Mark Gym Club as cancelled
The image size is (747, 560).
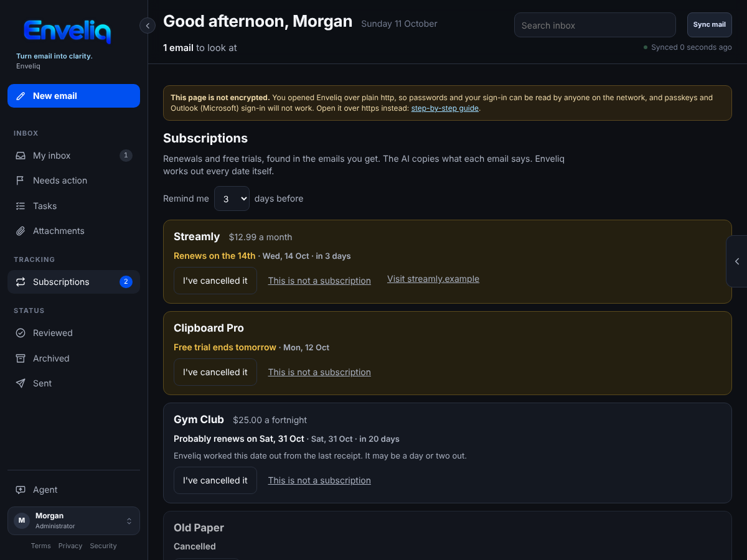[215, 480]
